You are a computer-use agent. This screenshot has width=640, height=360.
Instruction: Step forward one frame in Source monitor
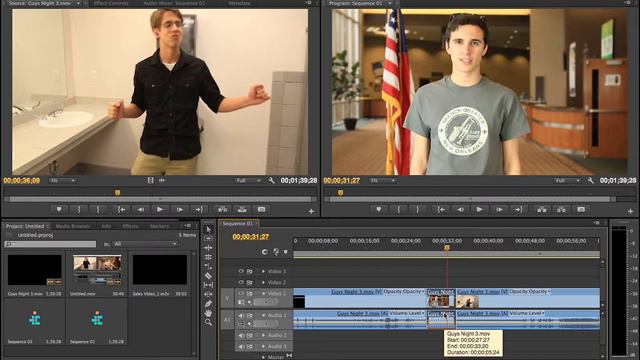point(180,209)
